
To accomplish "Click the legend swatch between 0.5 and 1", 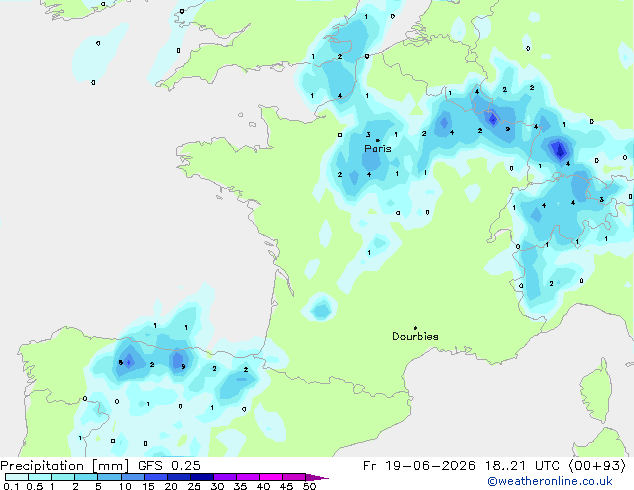I will 40,477.
